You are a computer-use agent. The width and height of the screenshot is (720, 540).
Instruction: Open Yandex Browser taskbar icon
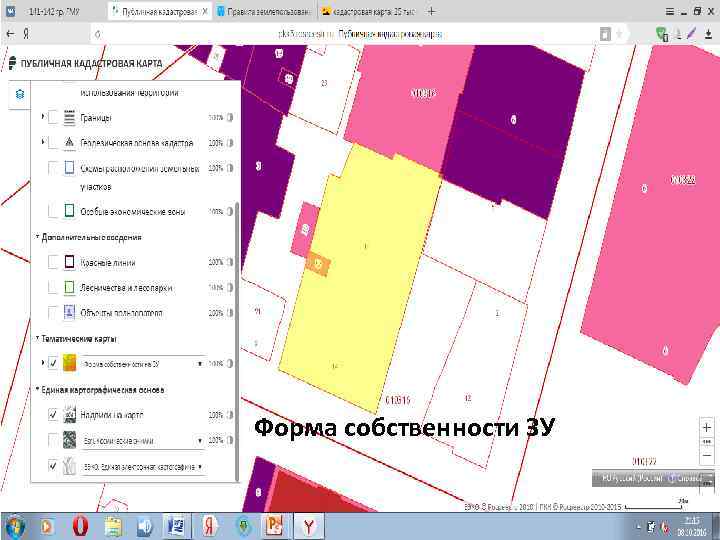[308, 526]
